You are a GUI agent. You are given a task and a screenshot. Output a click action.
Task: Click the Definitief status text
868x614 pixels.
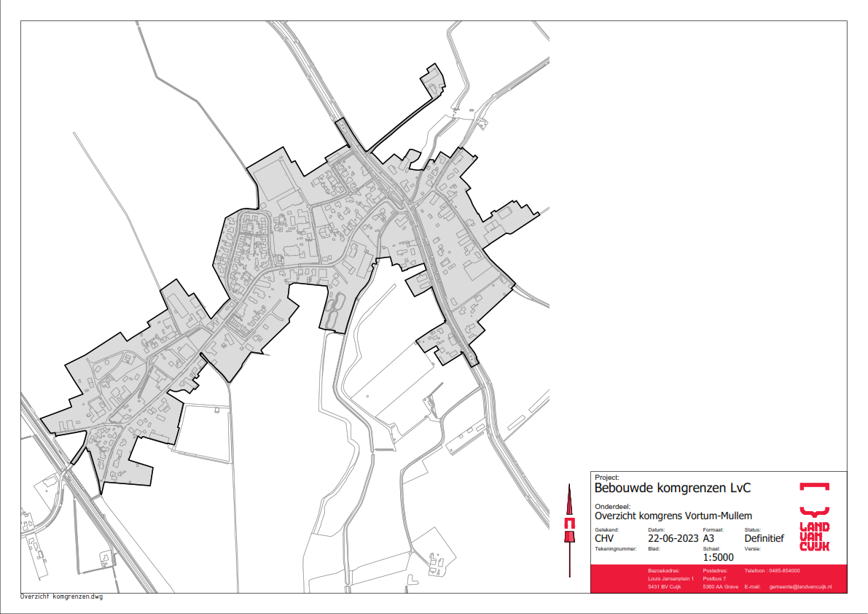click(x=764, y=539)
